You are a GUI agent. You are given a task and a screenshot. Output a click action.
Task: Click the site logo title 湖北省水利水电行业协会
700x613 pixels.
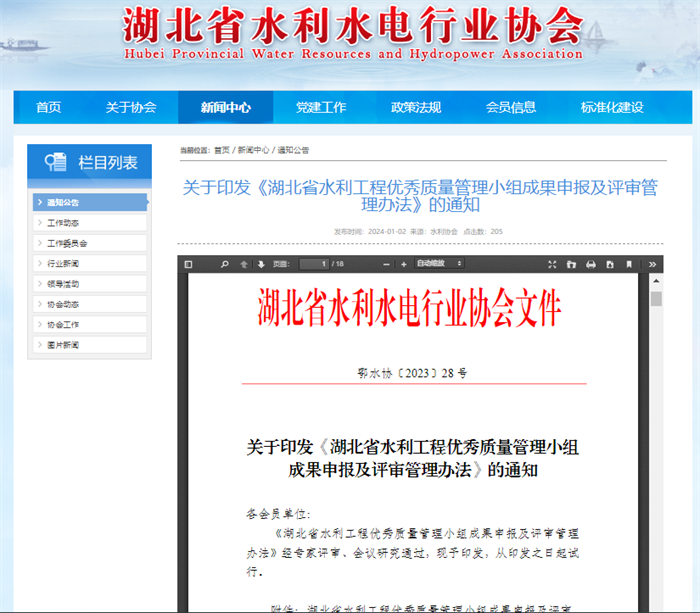click(353, 25)
